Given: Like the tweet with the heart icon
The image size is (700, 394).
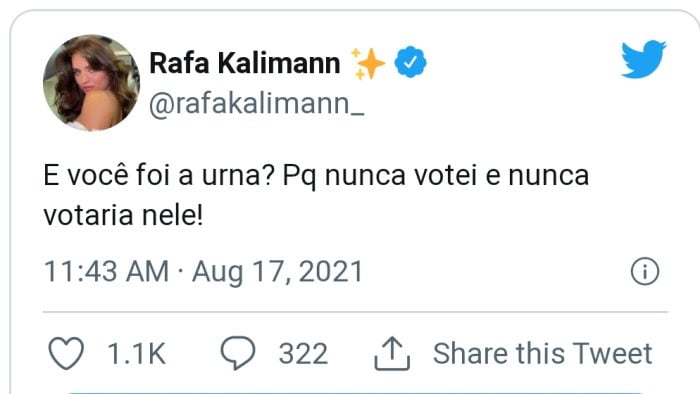Looking at the screenshot, I should click(66, 353).
